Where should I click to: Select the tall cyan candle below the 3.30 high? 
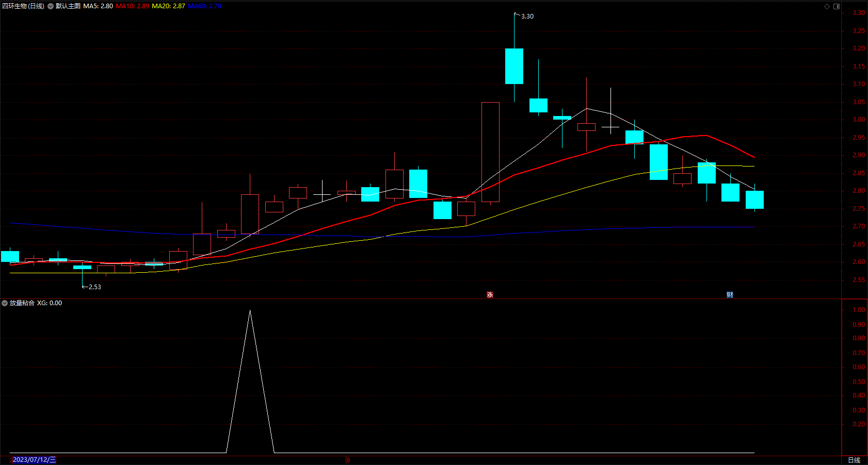click(x=514, y=66)
